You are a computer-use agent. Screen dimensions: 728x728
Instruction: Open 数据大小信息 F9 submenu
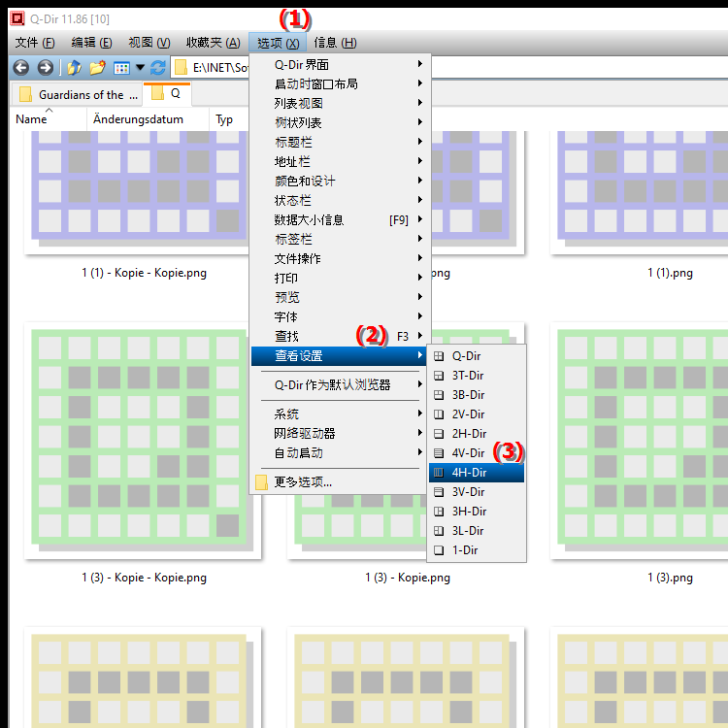tap(339, 219)
